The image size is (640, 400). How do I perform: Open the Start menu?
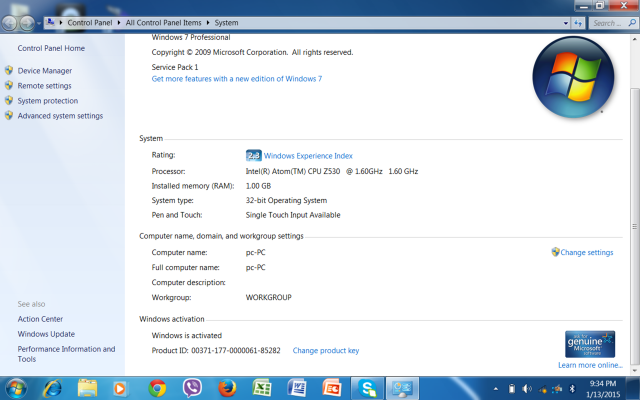pos(16,388)
